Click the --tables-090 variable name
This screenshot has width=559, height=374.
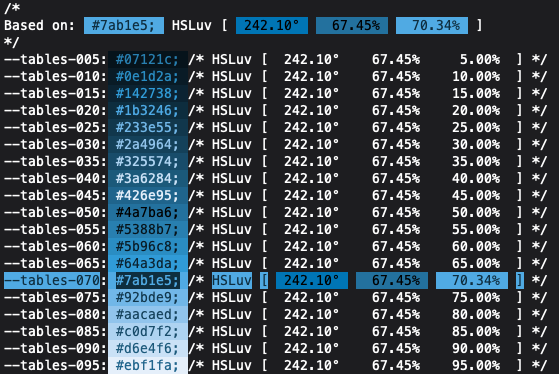[x=52, y=348]
